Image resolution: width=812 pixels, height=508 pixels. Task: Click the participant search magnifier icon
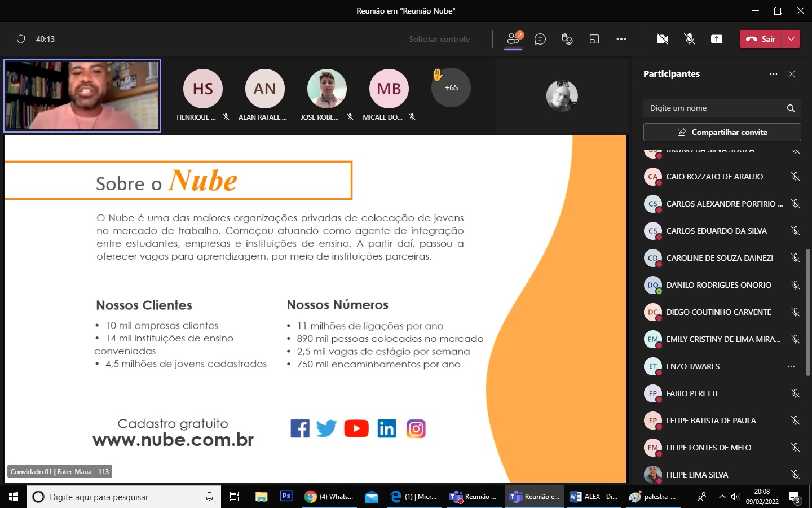click(x=791, y=108)
